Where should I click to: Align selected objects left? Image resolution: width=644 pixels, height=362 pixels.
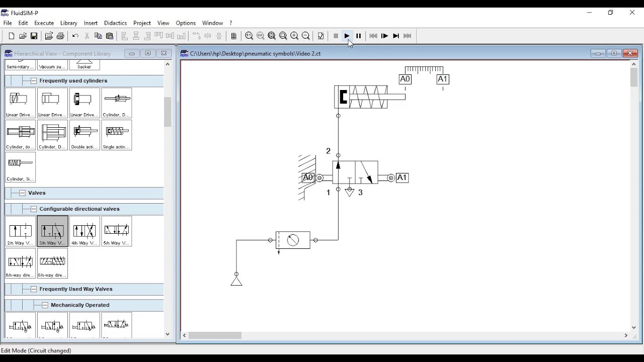[125, 36]
